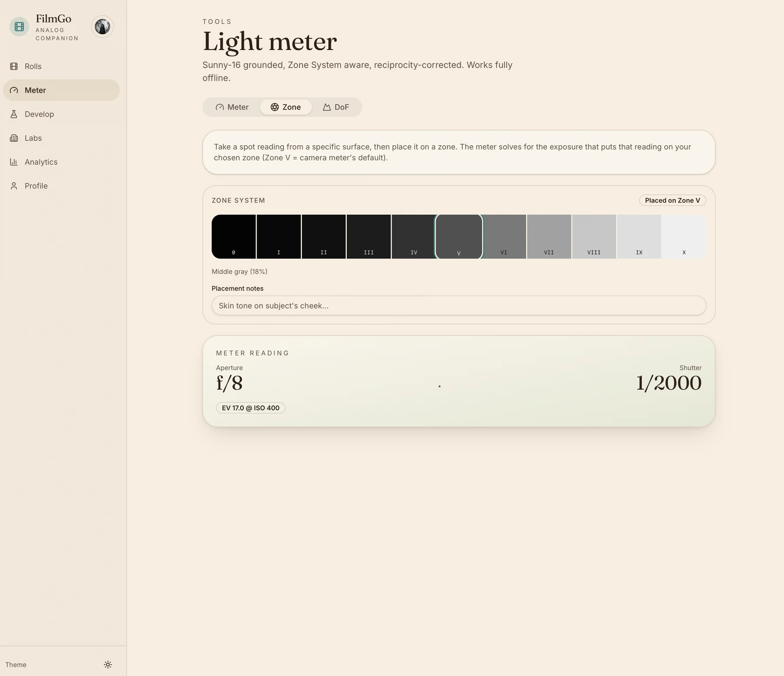The width and height of the screenshot is (784, 676).
Task: Click the Meter gauge icon in sidebar
Action: point(14,90)
